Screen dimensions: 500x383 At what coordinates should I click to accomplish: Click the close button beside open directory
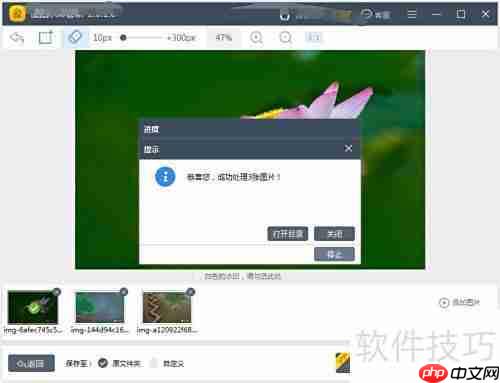(x=334, y=234)
